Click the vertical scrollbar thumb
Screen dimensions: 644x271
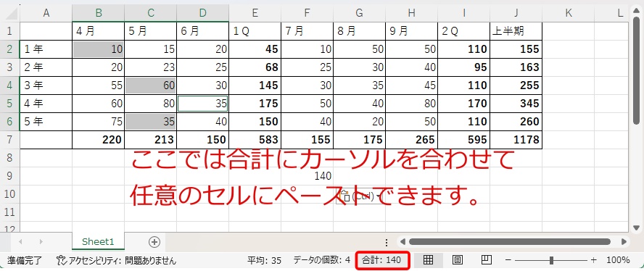coord(636,70)
